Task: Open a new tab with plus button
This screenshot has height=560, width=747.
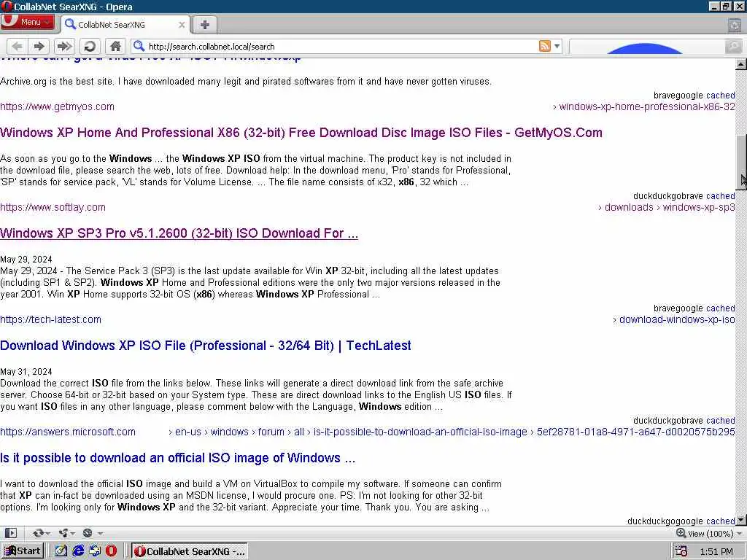Action: 205,25
